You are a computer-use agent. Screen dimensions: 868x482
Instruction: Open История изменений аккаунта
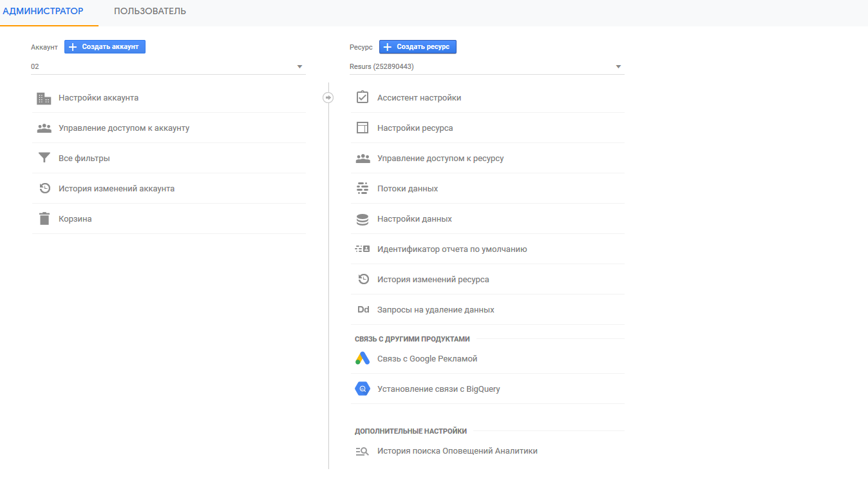(117, 189)
